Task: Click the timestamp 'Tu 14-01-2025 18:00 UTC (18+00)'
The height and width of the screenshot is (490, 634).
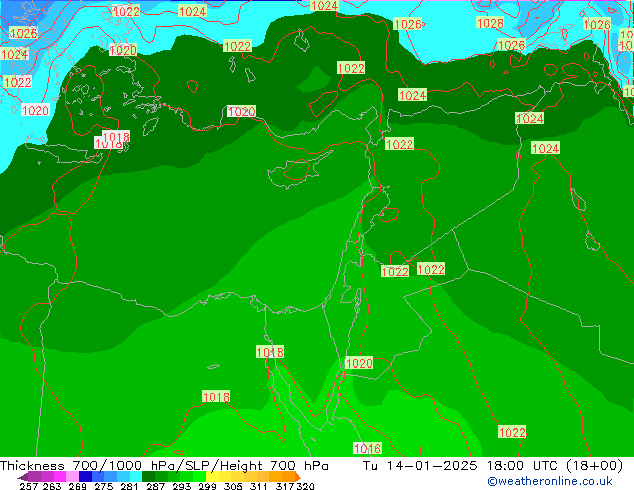Action: click(x=492, y=466)
